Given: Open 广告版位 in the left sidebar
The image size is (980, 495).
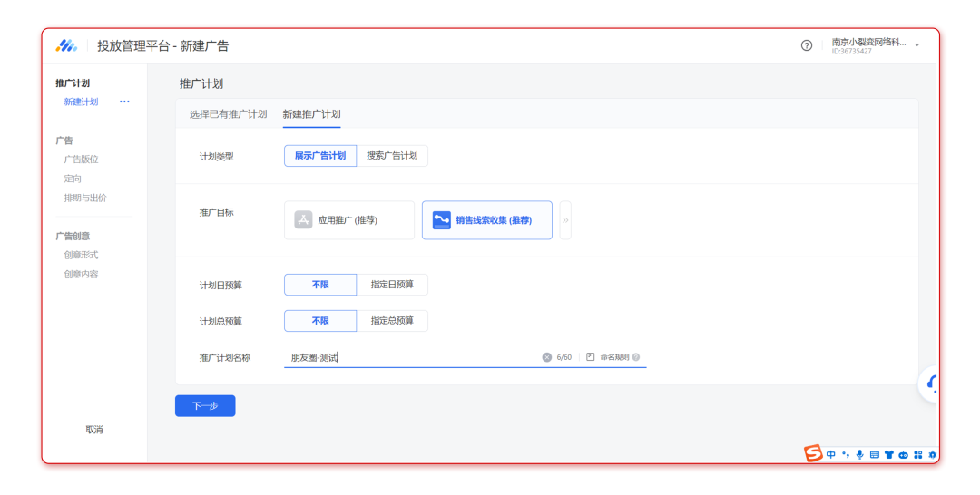Looking at the screenshot, I should [81, 160].
